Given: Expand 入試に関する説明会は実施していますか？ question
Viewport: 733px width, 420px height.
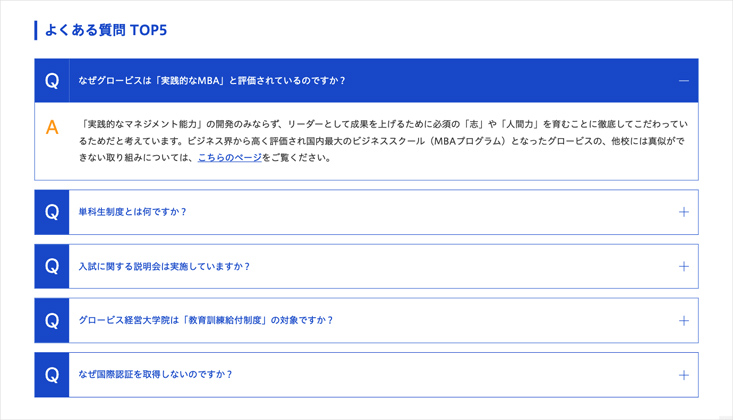Looking at the screenshot, I should coord(366,266).
